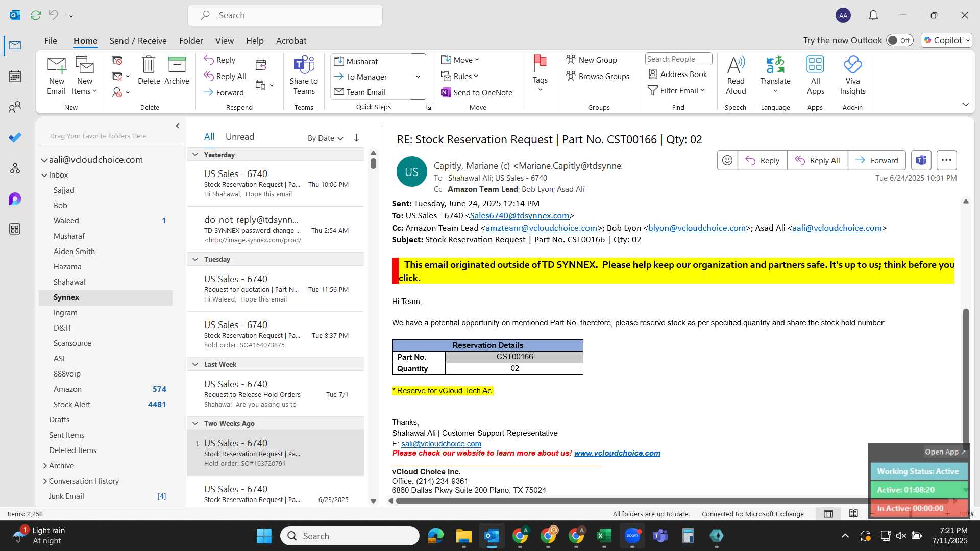Open Calendar in left navigation bar

[15, 77]
